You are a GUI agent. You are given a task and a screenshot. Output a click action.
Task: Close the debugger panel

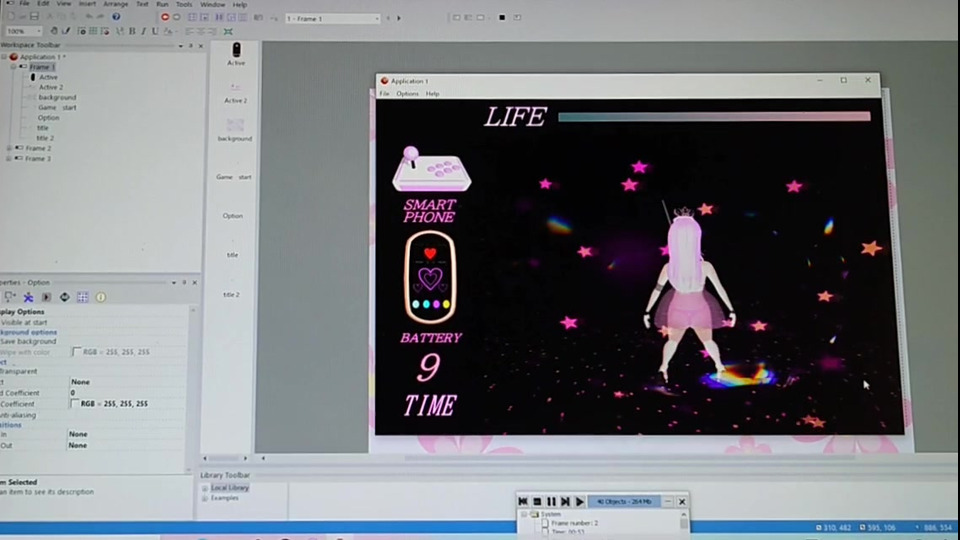tap(681, 501)
